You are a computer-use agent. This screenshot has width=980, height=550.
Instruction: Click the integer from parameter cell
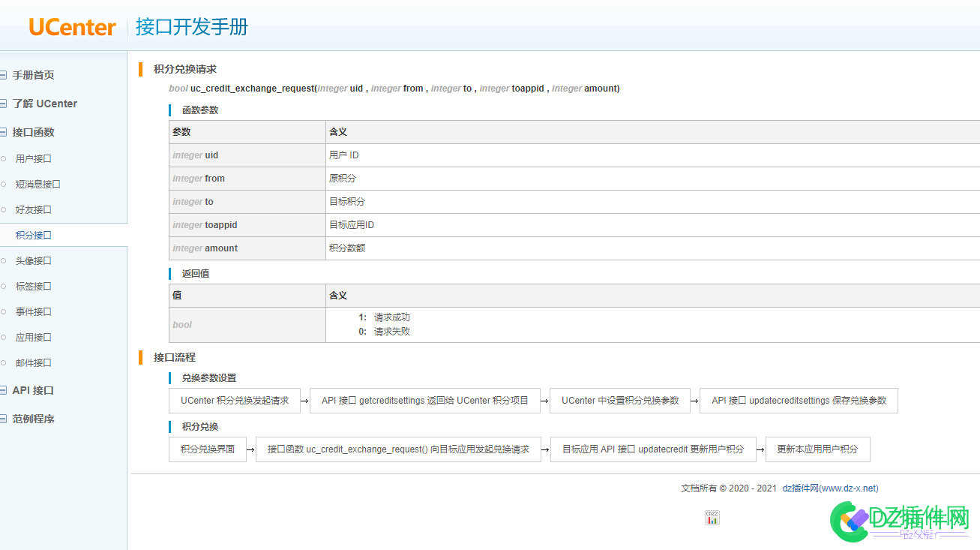(x=247, y=179)
